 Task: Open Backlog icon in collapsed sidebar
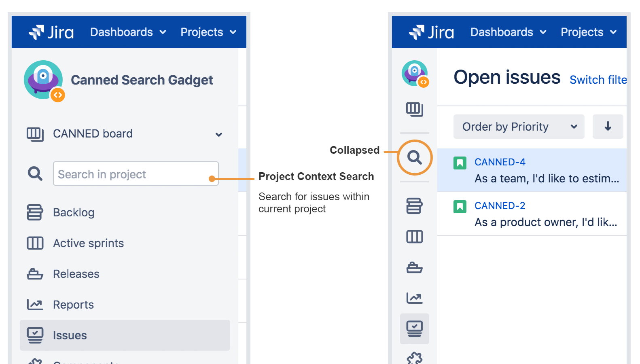pyautogui.click(x=414, y=206)
